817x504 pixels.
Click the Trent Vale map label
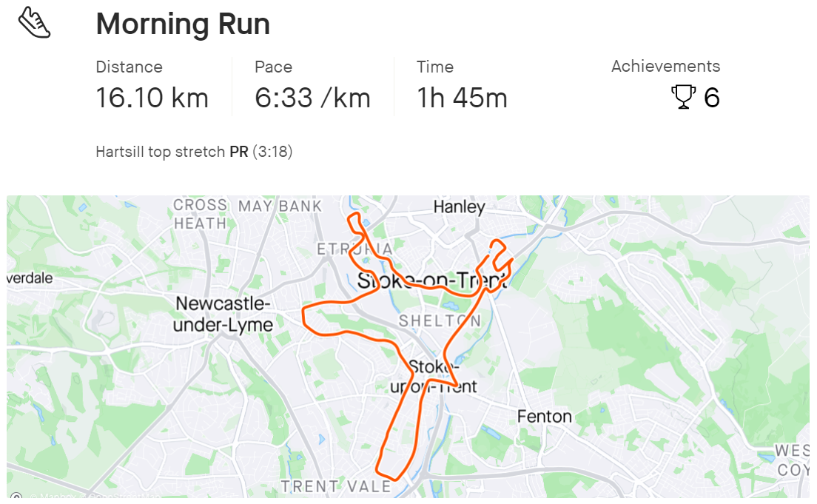(335, 486)
